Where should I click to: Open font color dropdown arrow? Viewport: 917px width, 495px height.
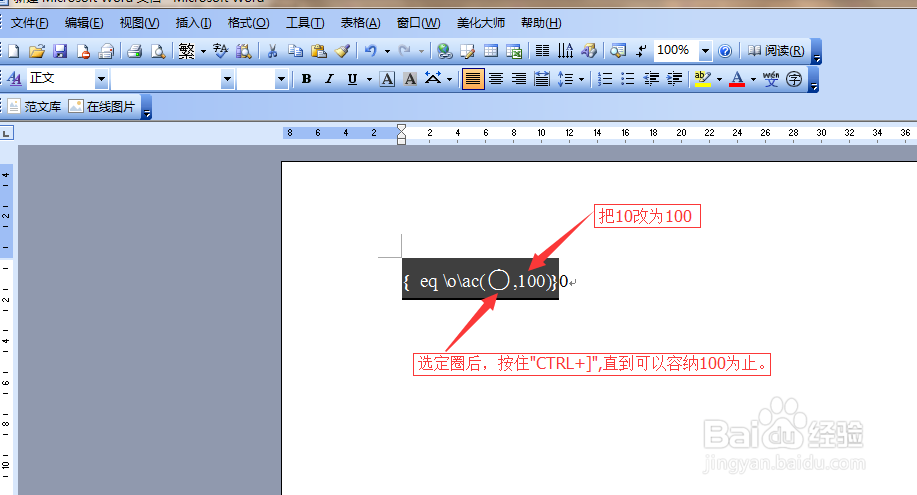753,79
